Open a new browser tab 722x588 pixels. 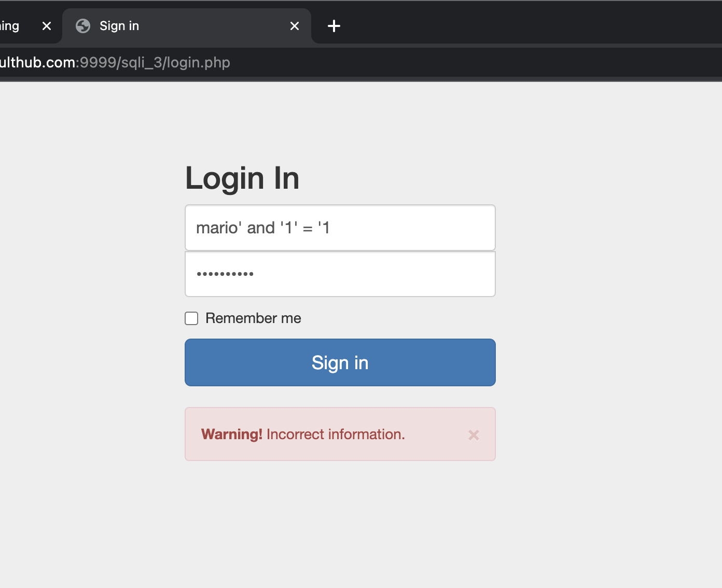(334, 26)
